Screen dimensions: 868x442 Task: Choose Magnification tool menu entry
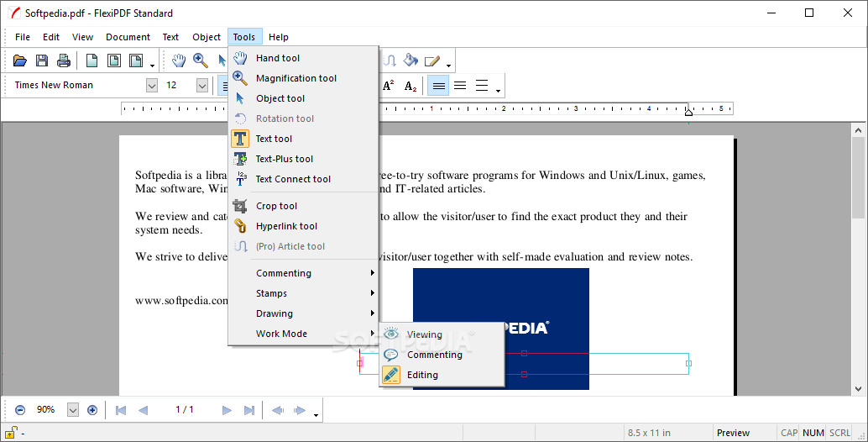pyautogui.click(x=303, y=78)
